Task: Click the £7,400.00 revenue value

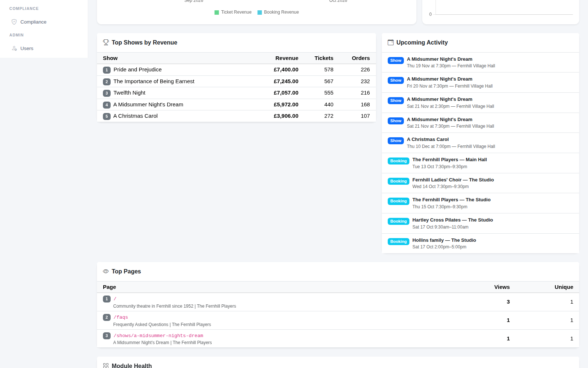Action: (286, 70)
